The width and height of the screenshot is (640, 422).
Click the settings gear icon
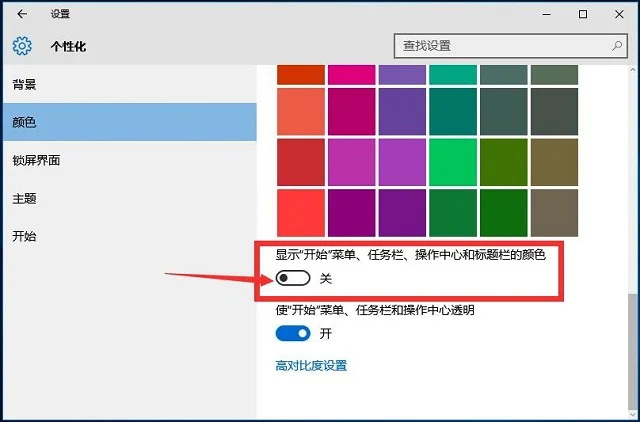point(22,46)
